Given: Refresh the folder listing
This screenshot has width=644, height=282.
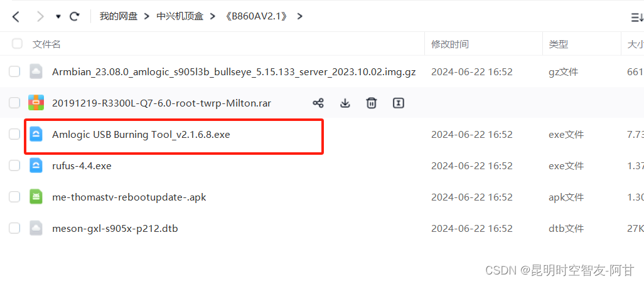Looking at the screenshot, I should coord(74,17).
